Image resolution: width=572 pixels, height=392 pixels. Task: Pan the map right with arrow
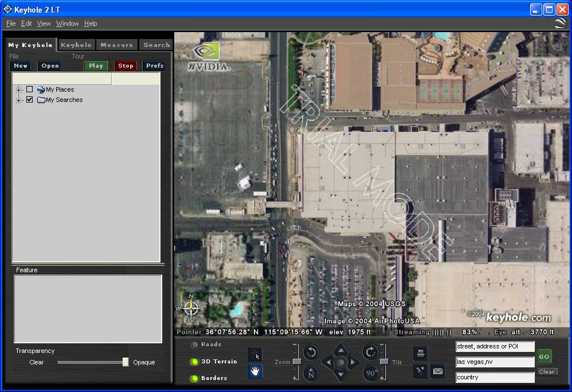click(x=354, y=362)
